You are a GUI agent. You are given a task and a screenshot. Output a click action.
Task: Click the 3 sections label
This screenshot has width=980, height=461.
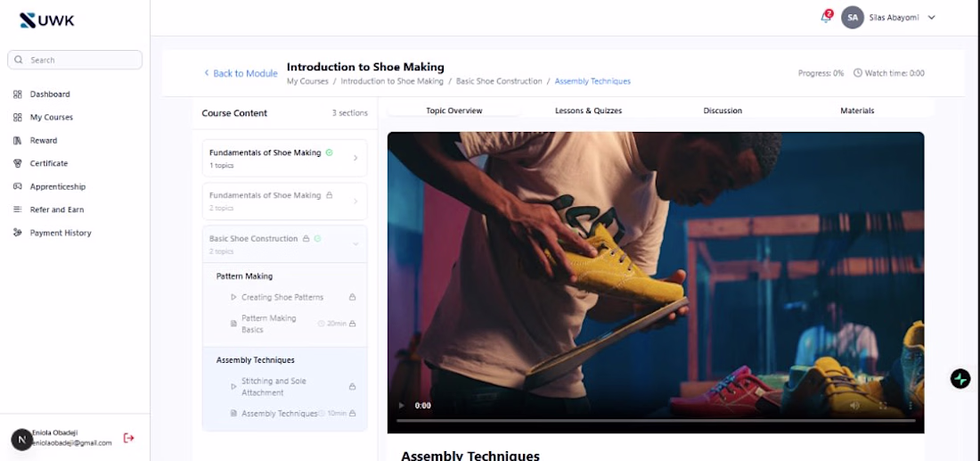350,113
